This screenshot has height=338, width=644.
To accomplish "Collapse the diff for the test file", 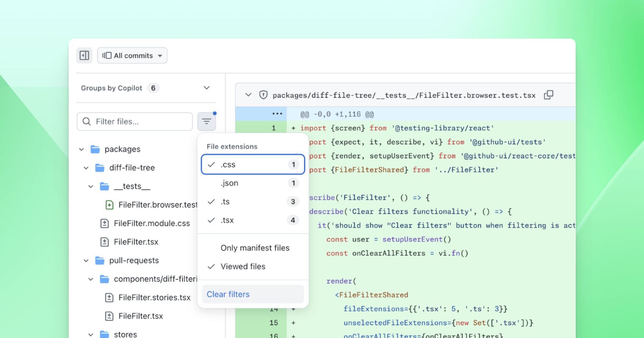I will coord(248,95).
